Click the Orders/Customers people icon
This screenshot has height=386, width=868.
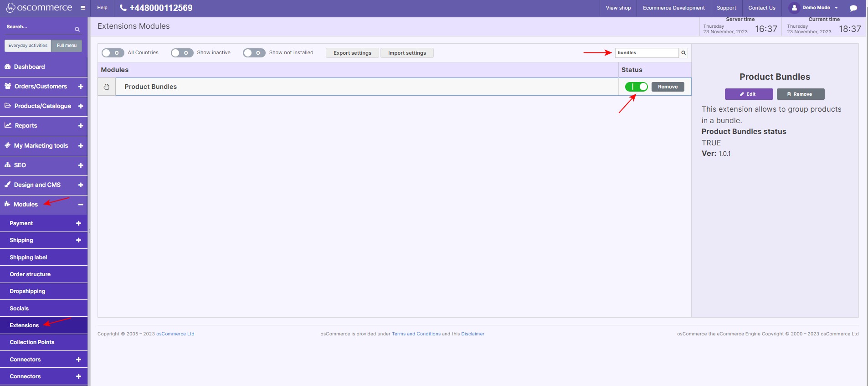(x=8, y=86)
